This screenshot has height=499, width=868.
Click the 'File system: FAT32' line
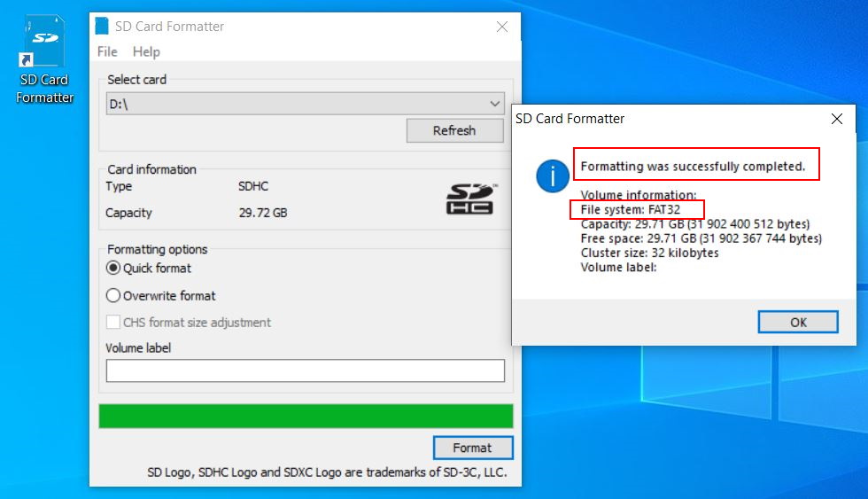pos(631,210)
